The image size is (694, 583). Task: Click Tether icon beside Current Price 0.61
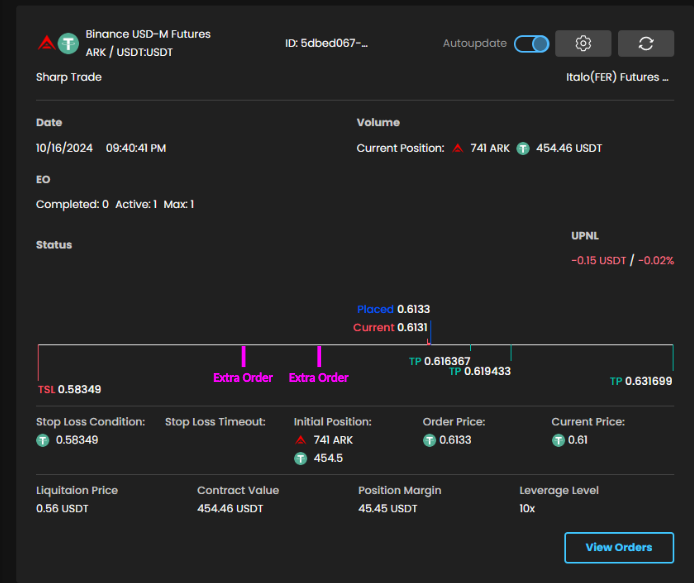558,440
